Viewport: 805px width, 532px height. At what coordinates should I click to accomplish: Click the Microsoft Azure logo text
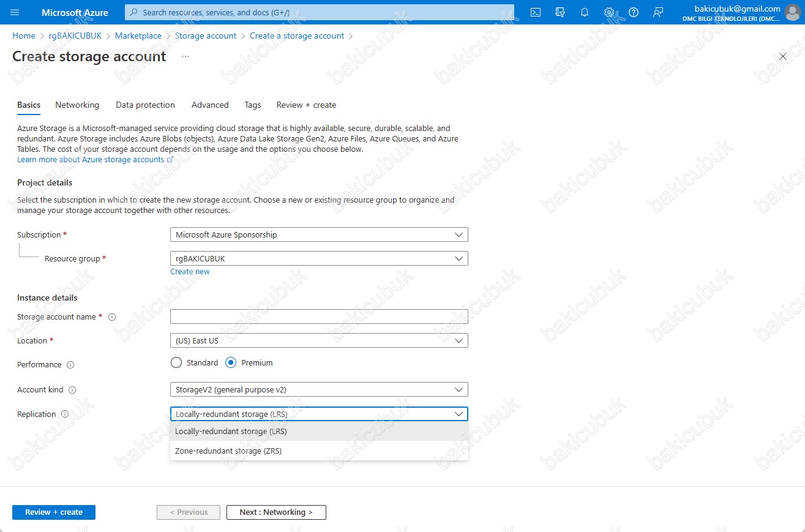(75, 12)
